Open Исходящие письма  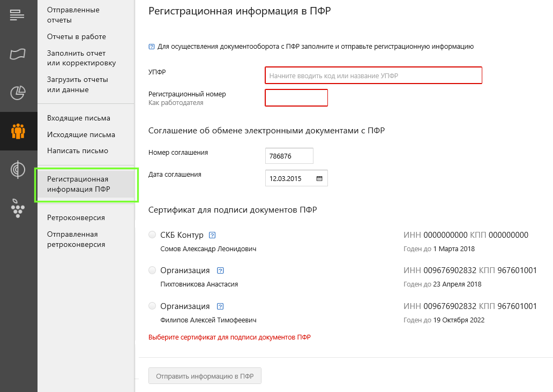point(81,134)
